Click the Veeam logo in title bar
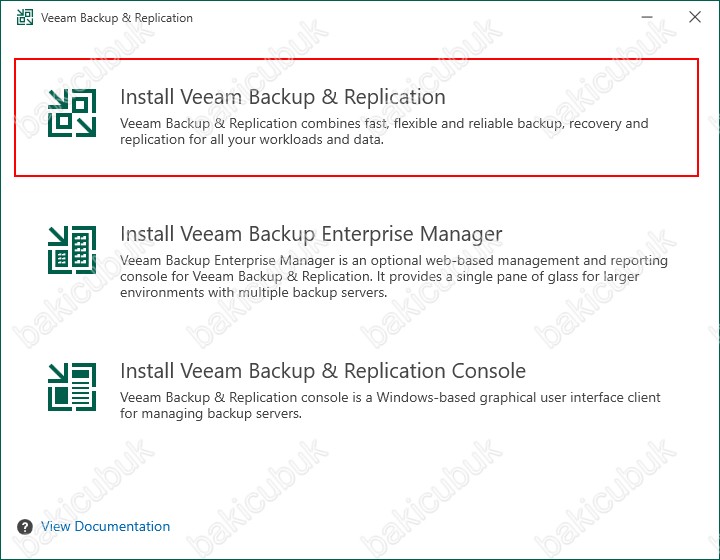Screen dimensions: 720x560 point(25,17)
